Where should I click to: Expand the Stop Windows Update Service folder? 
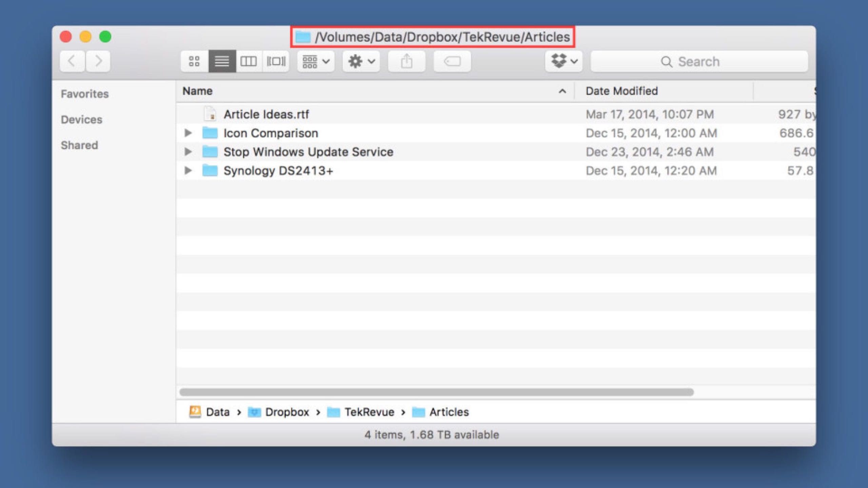[188, 151]
